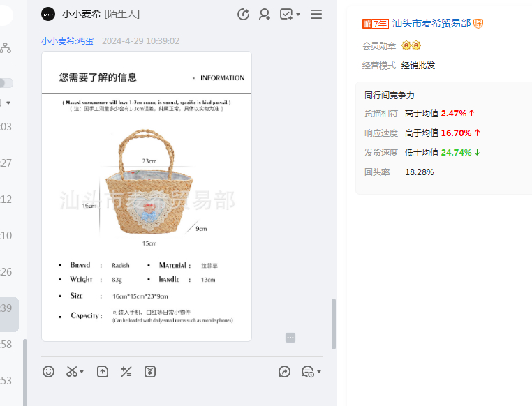This screenshot has height=406, width=532.
Task: Click the forward message icon
Action: pyautogui.click(x=284, y=371)
